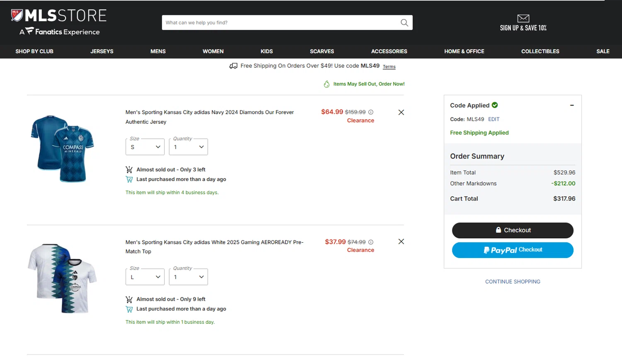Click the Navy Diamonds jersey thumbnail
Screen dimensions: 622x364
tap(63, 148)
